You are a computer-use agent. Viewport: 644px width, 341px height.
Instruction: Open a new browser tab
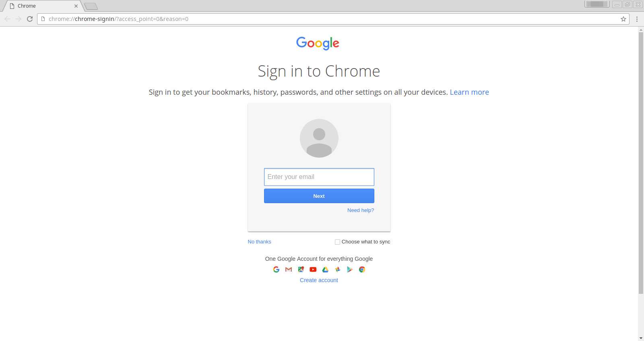pos(91,6)
